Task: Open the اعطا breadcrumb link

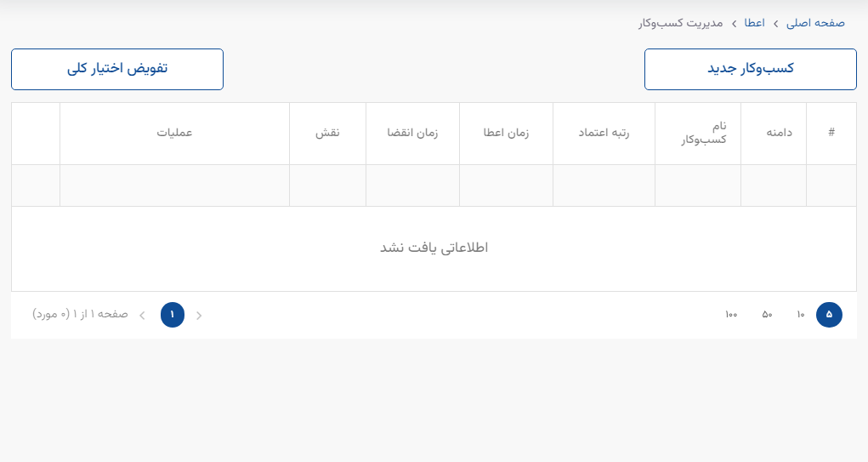Action: [754, 23]
